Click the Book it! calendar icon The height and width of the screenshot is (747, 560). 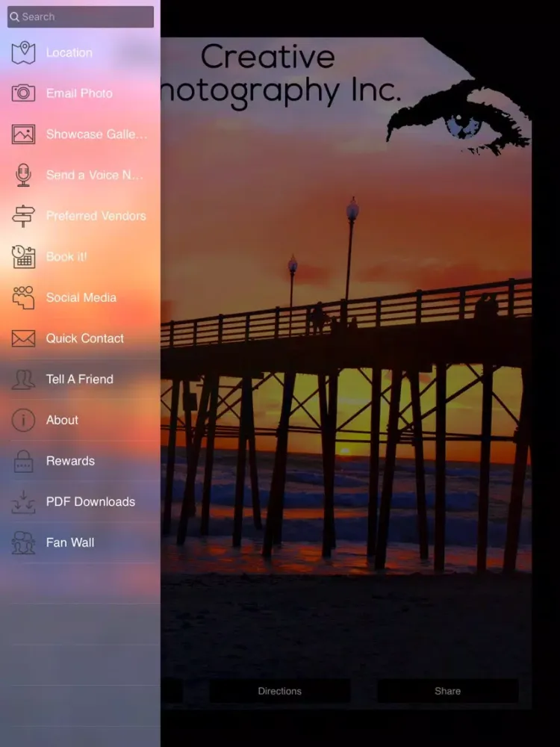(x=23, y=257)
